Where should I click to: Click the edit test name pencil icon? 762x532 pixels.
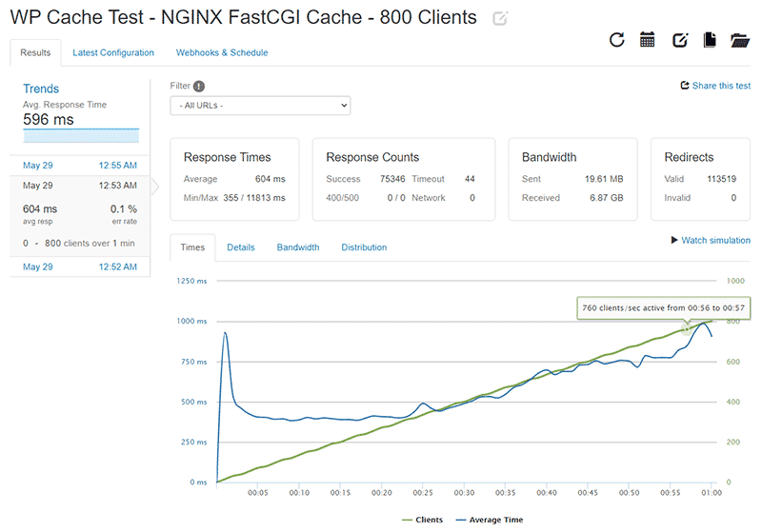499,18
